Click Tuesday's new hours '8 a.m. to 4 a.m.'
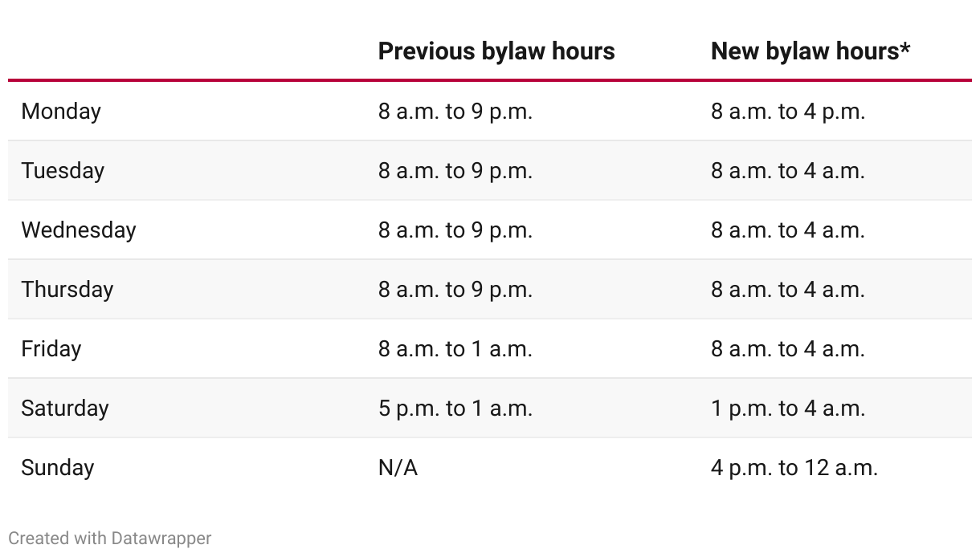Viewport: 980px width, 557px height. pyautogui.click(x=788, y=171)
